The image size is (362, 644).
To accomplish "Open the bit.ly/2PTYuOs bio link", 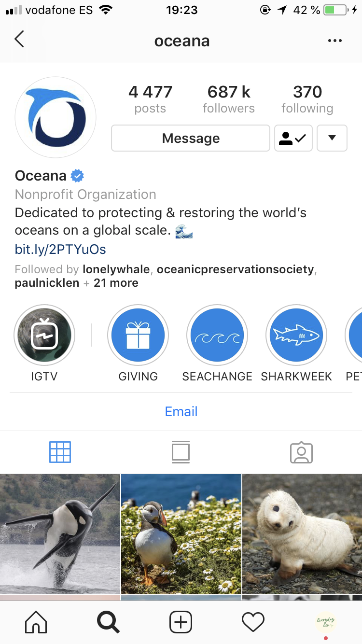I will point(60,249).
